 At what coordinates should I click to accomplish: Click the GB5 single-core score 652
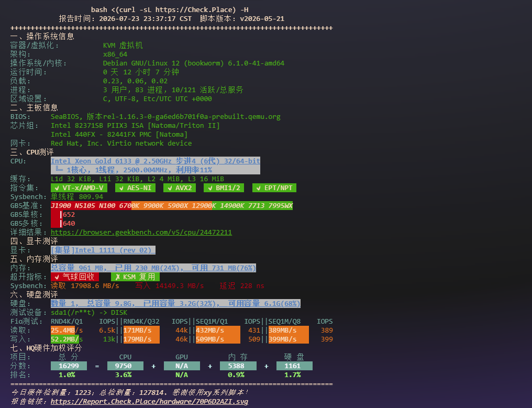point(69,215)
